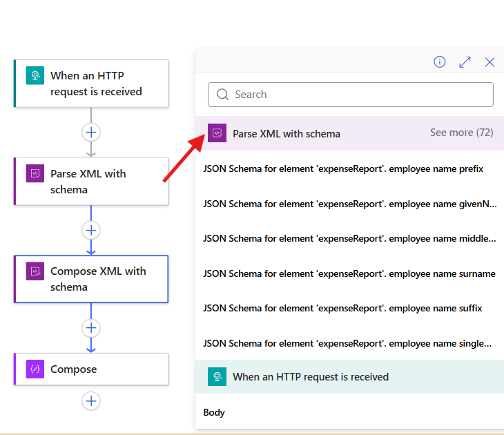This screenshot has height=435, width=504.
Task: Click the HTTP request icon in the panel section header
Action: click(217, 376)
